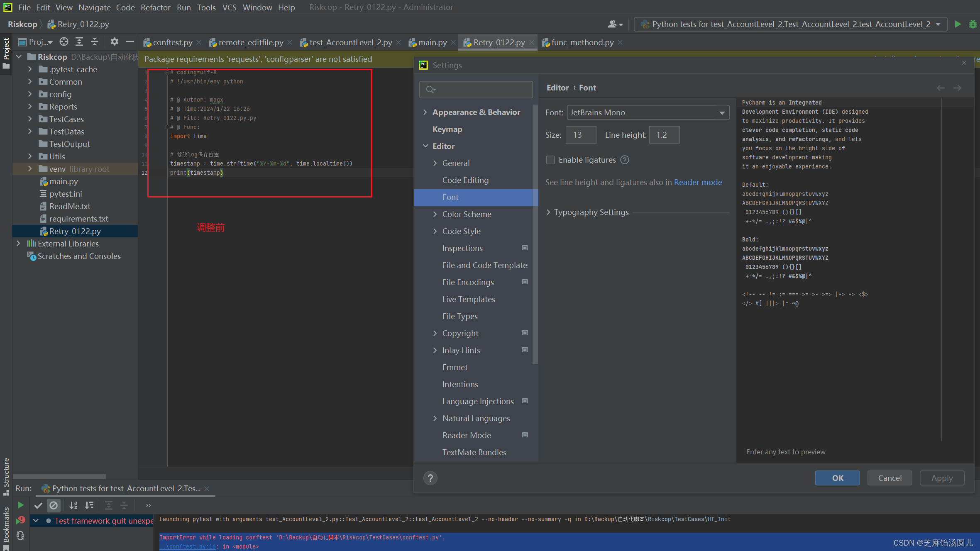Rerun failed tests in the Run panel
Screen dimensions: 980x551
[20, 520]
